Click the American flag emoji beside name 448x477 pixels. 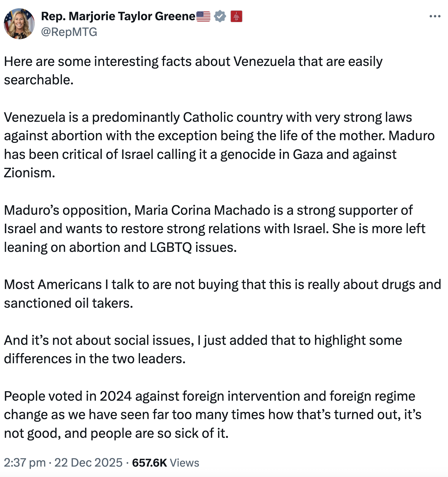[203, 16]
